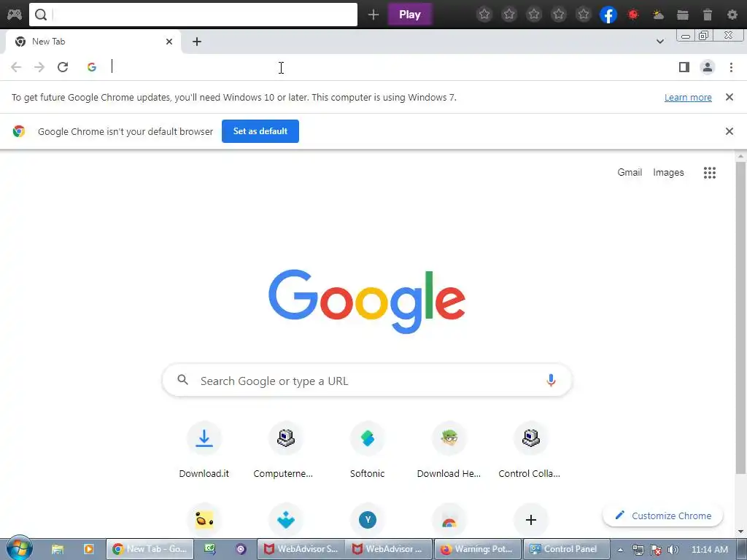
Task: Click the volume speaker tray icon
Action: 673,550
